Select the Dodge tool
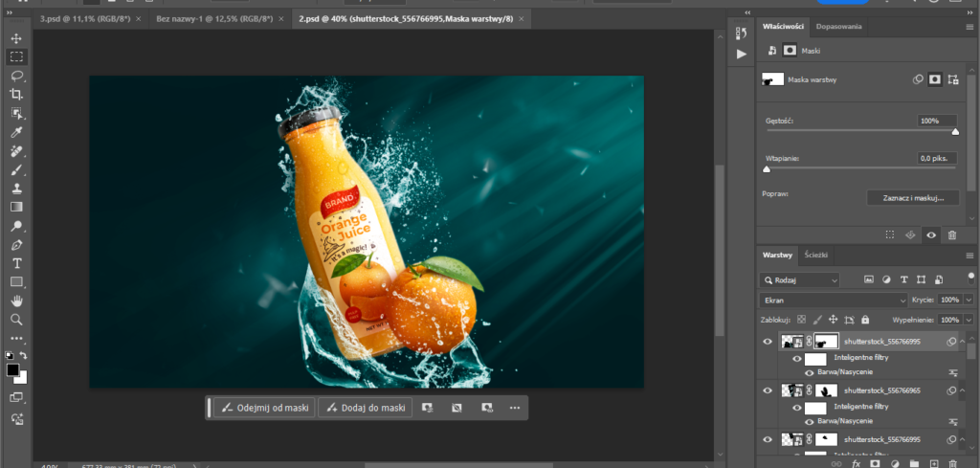980x468 pixels. point(16,226)
